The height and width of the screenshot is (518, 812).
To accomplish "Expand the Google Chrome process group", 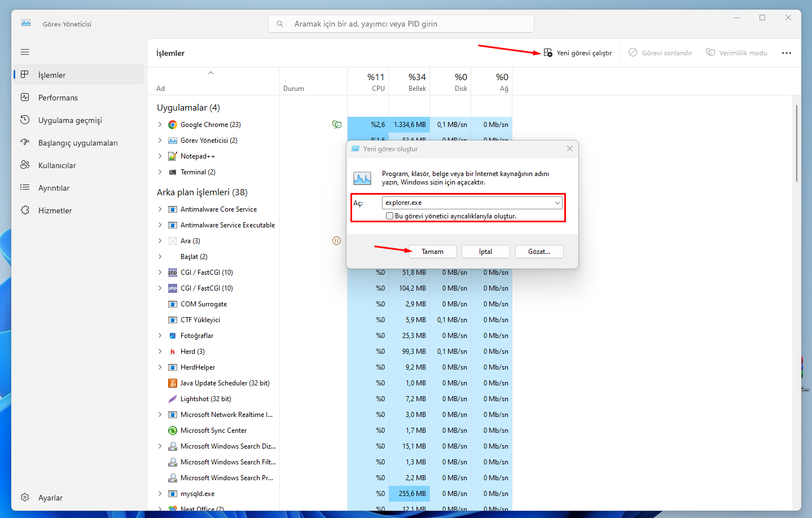I will click(x=160, y=124).
